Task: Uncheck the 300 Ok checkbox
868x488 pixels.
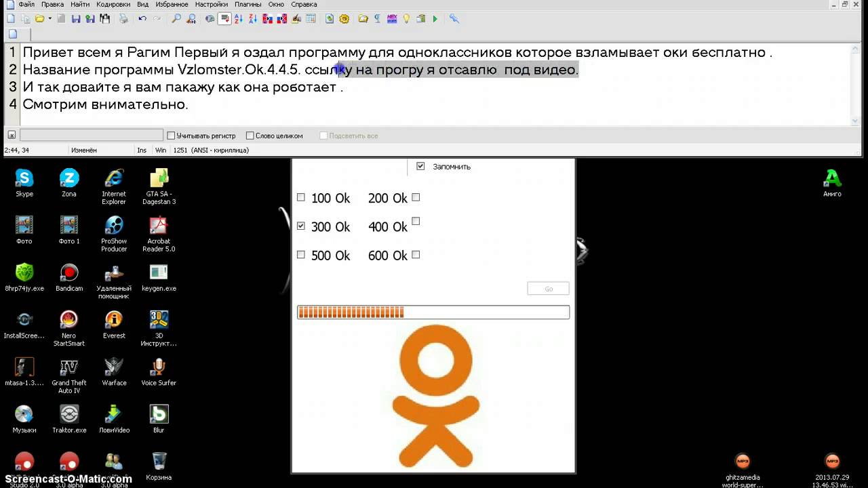Action: tap(301, 226)
